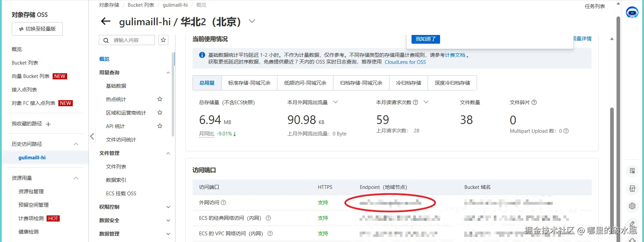Open the 任务列表 link
The height and width of the screenshot is (242, 644).
[x=595, y=6]
